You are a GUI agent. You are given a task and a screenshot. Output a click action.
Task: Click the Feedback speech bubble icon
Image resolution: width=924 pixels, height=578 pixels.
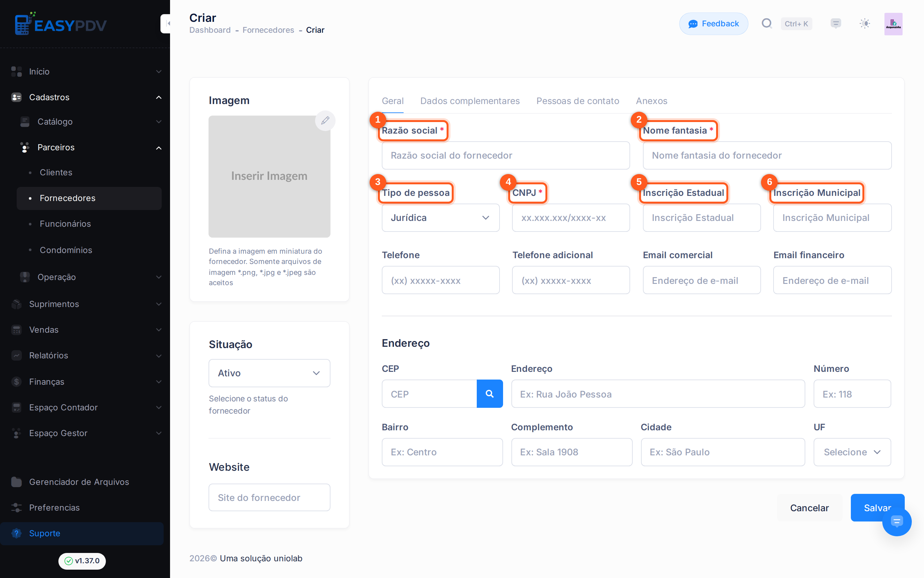(x=693, y=24)
